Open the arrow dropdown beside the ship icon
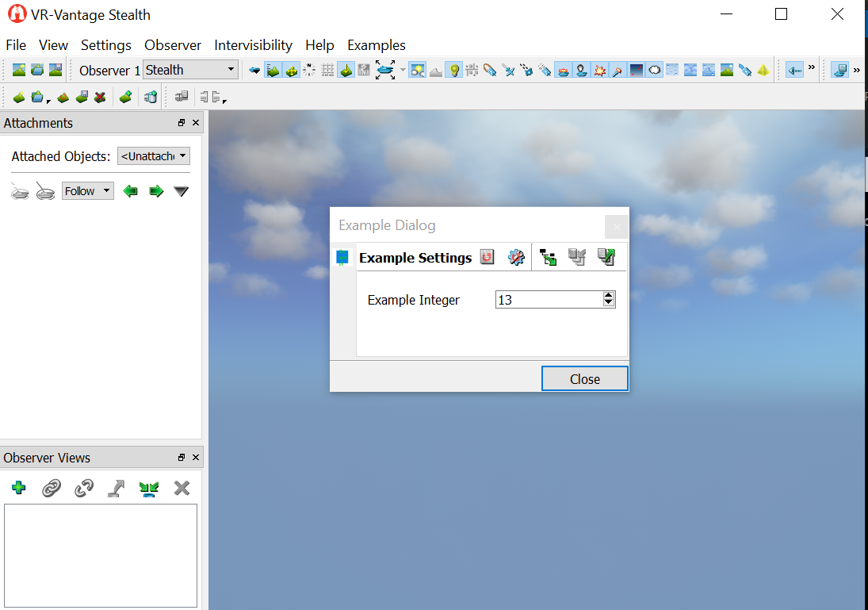This screenshot has height=610, width=868. [x=403, y=71]
